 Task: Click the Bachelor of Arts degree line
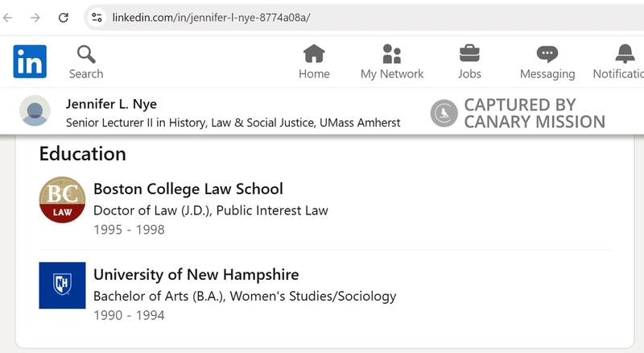[x=245, y=296]
